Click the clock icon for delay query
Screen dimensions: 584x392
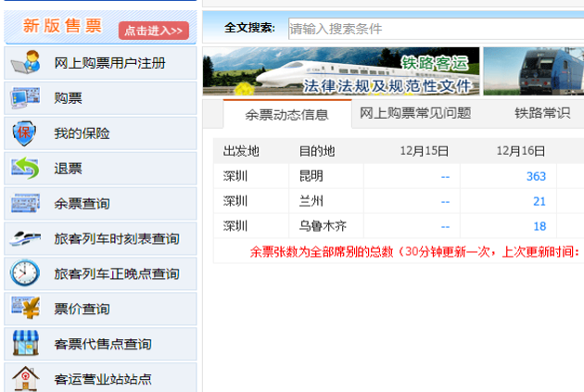coord(25,272)
